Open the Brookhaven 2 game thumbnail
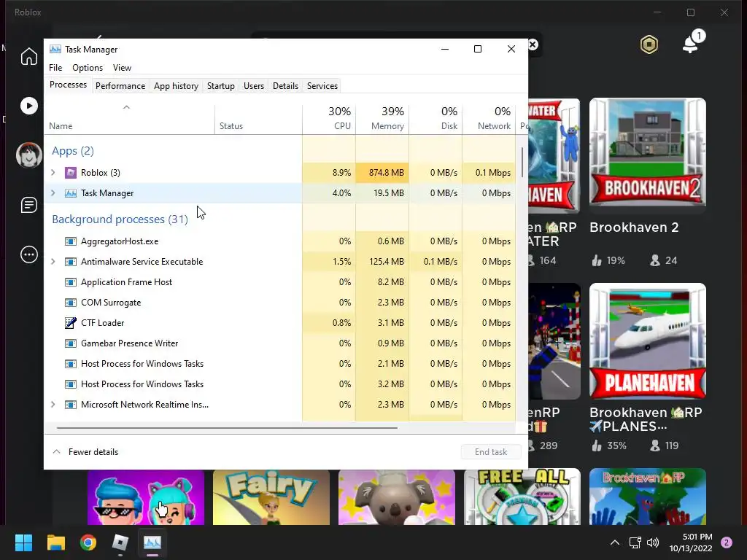This screenshot has height=560, width=747. click(648, 152)
